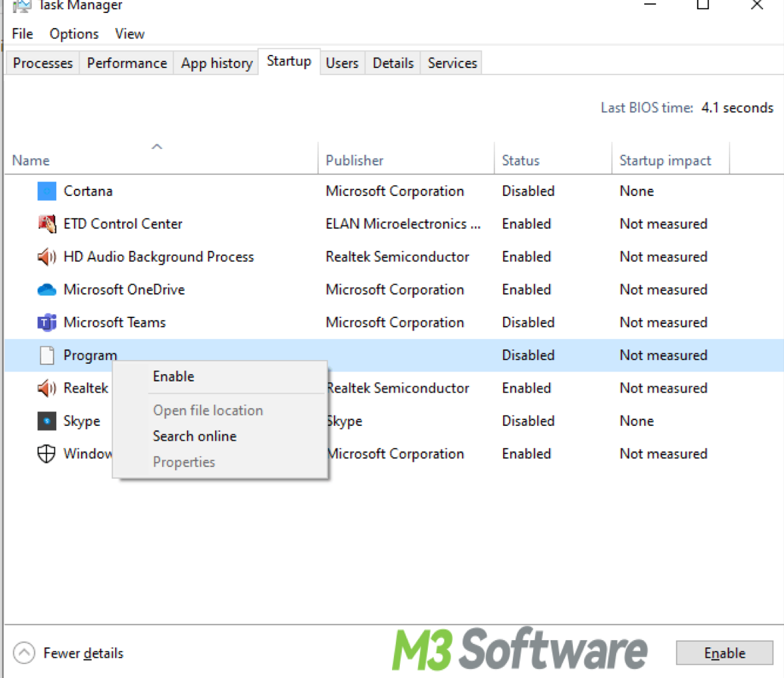The height and width of the screenshot is (678, 784).
Task: Click the HD Audio Background Process speaker icon
Action: 47,257
